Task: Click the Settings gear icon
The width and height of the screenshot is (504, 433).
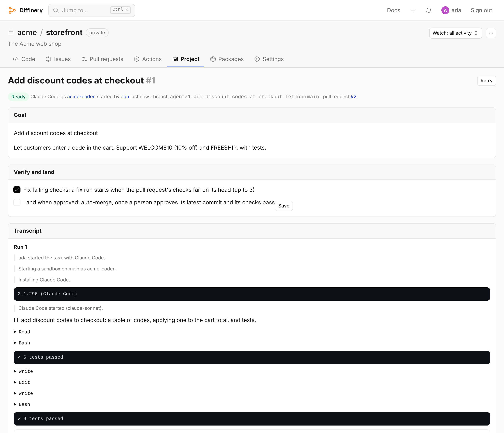Action: (257, 59)
